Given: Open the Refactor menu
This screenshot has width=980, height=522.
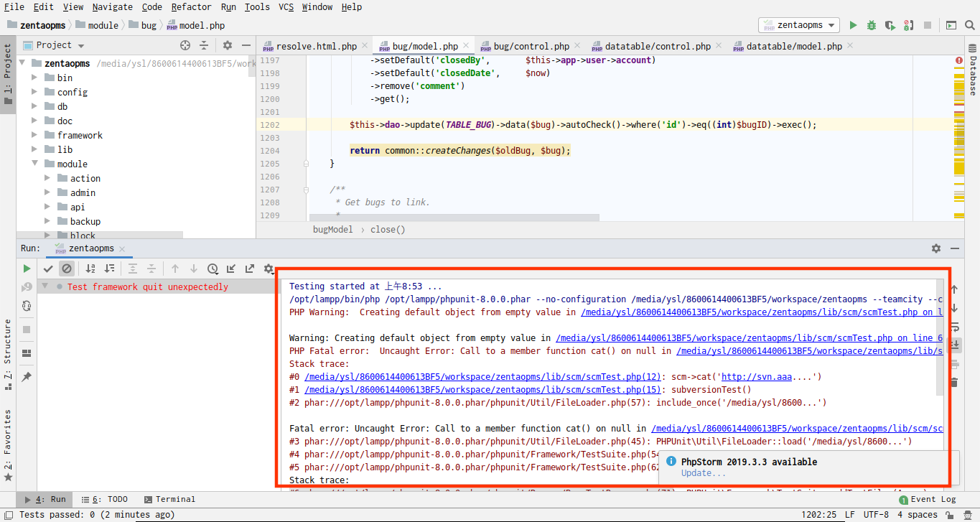Looking at the screenshot, I should [191, 6].
